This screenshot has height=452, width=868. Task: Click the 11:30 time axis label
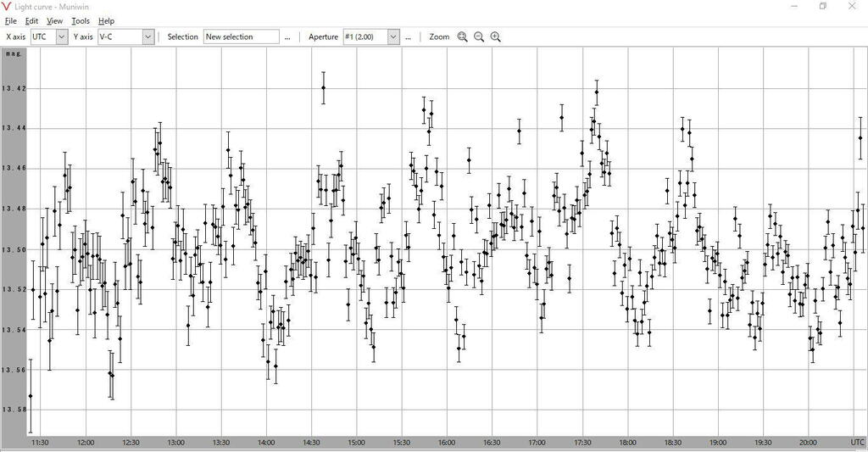pos(40,442)
